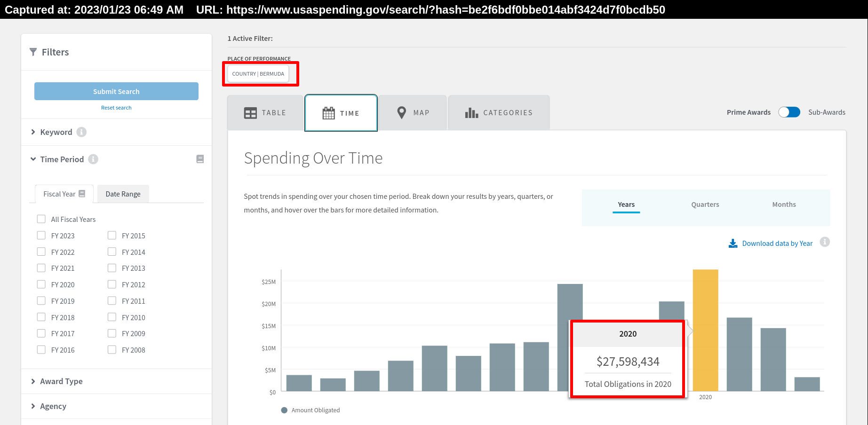The height and width of the screenshot is (425, 868).
Task: Open the Keyword info tooltip icon
Action: 81,132
